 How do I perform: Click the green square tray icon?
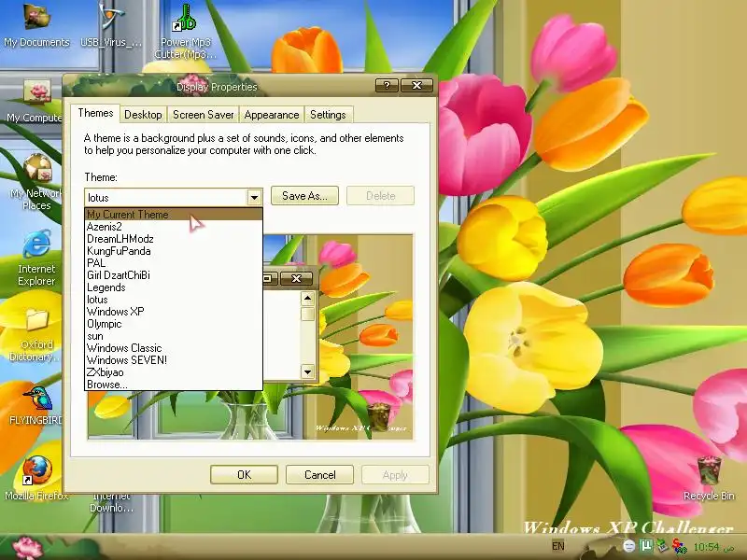click(x=645, y=545)
